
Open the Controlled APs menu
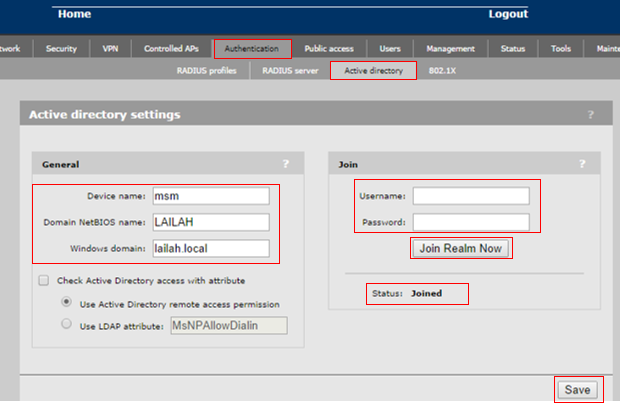click(x=171, y=49)
